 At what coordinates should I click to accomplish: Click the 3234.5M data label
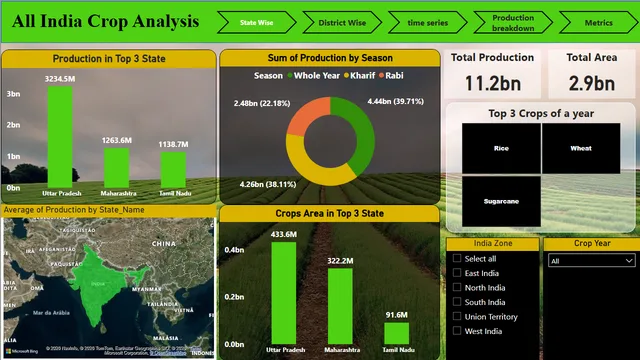click(60, 79)
